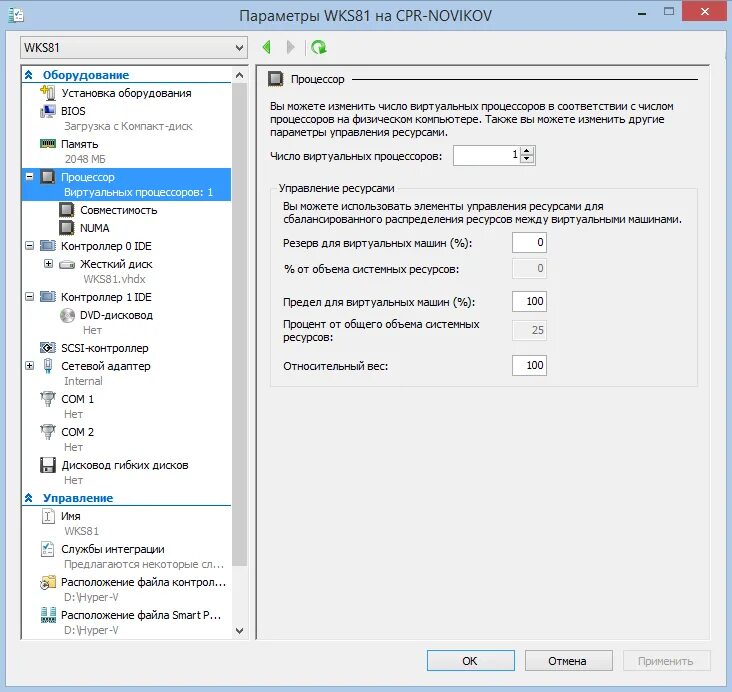Close the settings window
The image size is (732, 692).
(x=705, y=11)
